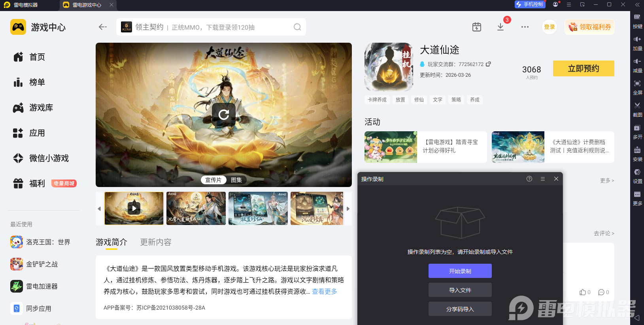This screenshot has width=644, height=325.
Task: Open 洛克王国：世界 from recent list
Action: 40,242
